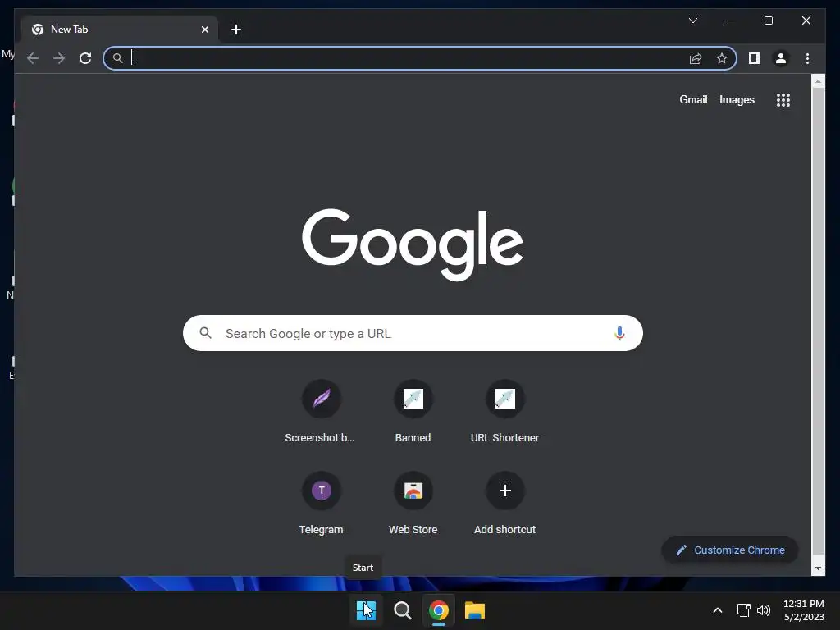
Task: Open the Screenshot b... shortcut
Action: coord(322,412)
